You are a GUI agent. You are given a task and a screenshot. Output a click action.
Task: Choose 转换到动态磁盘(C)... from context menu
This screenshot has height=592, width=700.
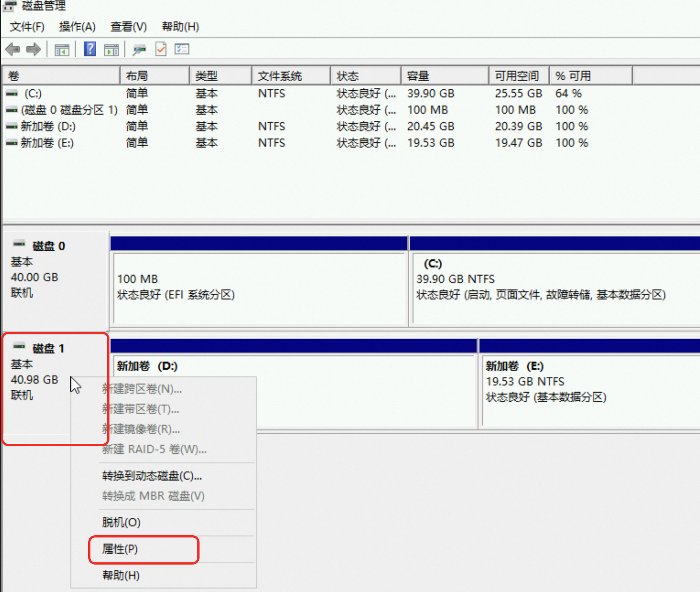[x=152, y=476]
